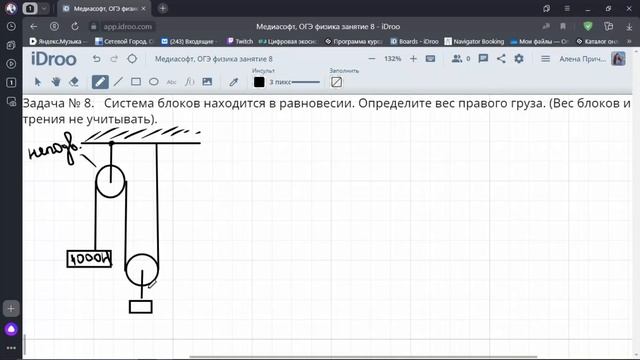Image resolution: width=640 pixels, height=360 pixels.
Task: Open the black stroke color swatch
Action: coord(259,82)
